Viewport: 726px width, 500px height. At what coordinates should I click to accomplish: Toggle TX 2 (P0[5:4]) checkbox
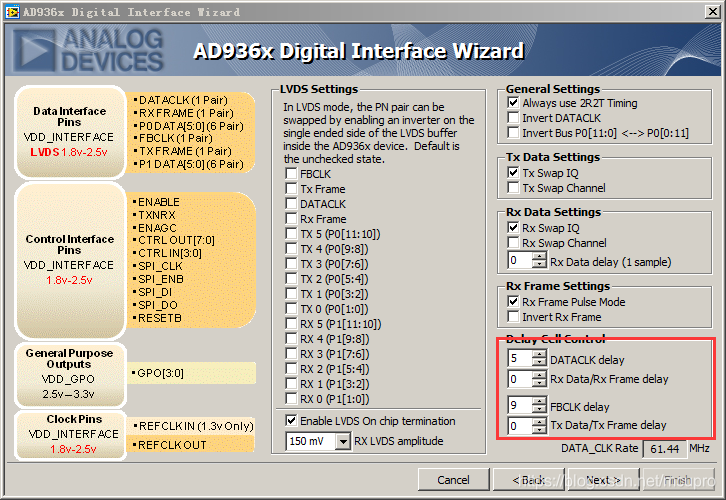[x=291, y=279]
